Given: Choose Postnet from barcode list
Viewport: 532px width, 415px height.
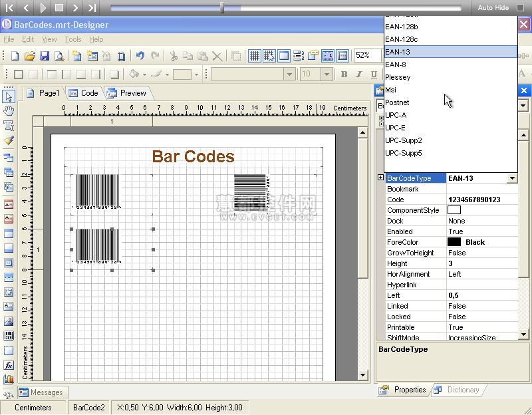Looking at the screenshot, I should click(x=451, y=102).
